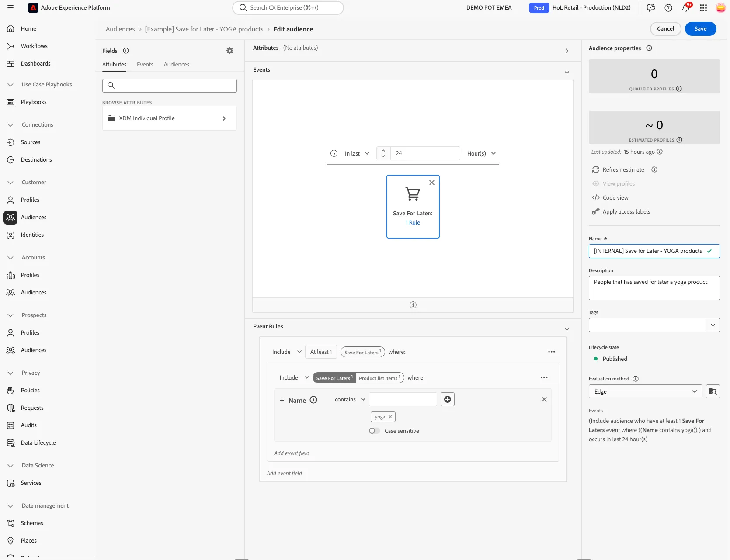Expand the Attributes section chevron
730x560 pixels.
click(567, 51)
